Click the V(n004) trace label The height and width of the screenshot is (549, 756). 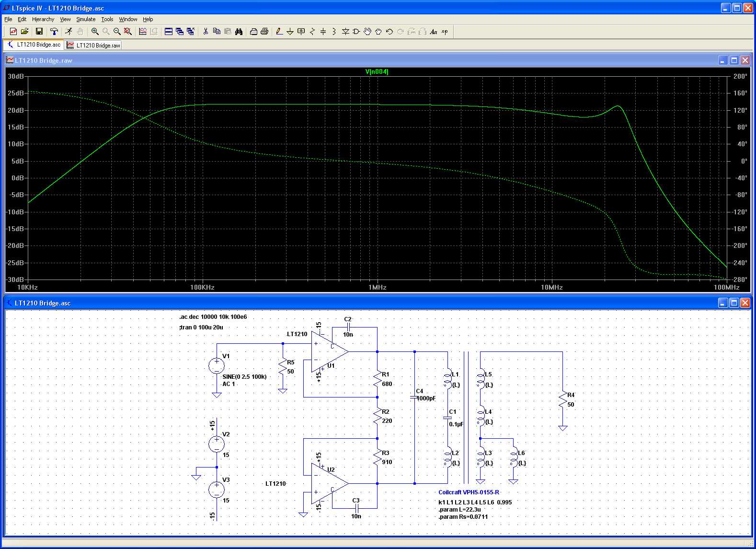(377, 71)
